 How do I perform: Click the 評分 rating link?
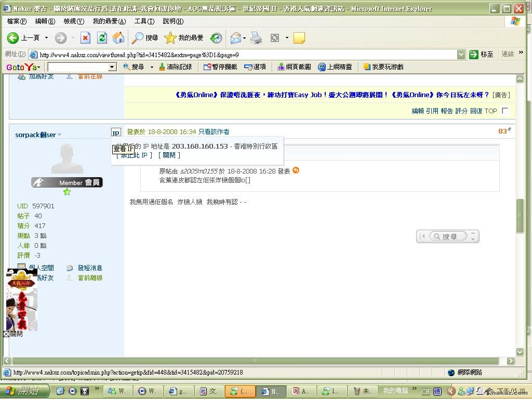coord(461,111)
